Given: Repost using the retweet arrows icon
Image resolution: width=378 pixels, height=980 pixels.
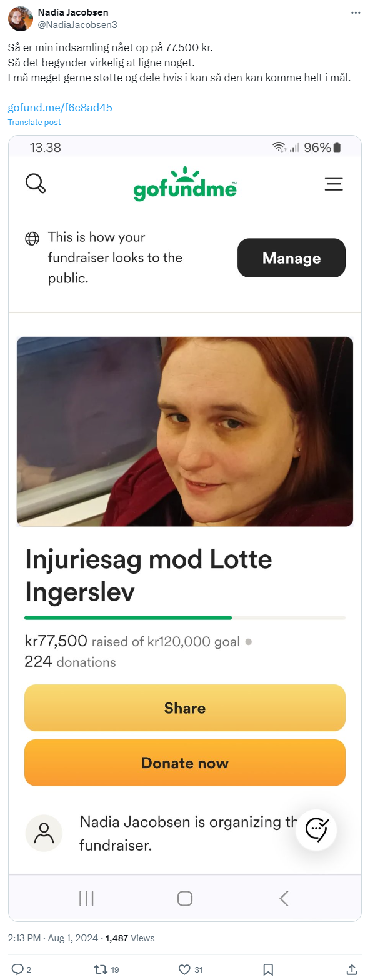Looking at the screenshot, I should point(100,969).
